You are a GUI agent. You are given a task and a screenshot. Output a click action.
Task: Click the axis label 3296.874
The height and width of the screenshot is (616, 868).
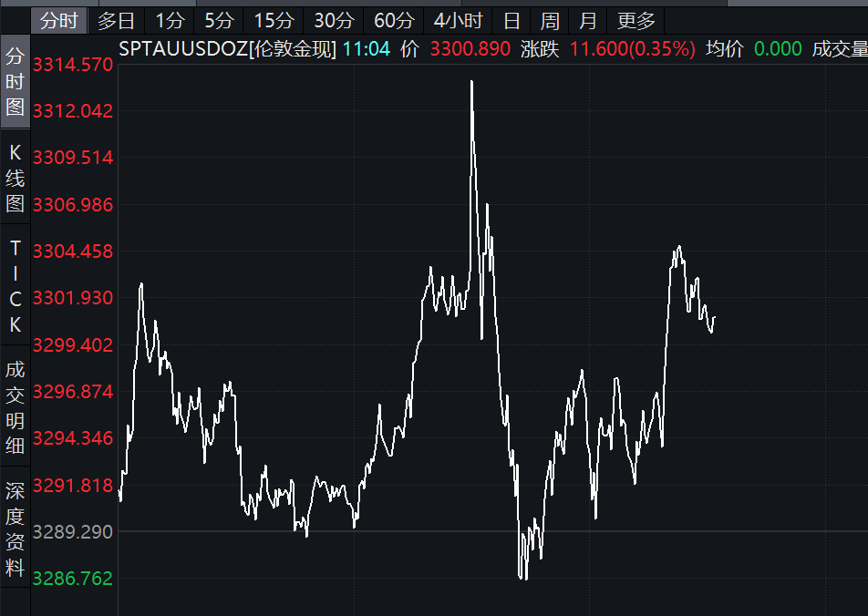(73, 392)
